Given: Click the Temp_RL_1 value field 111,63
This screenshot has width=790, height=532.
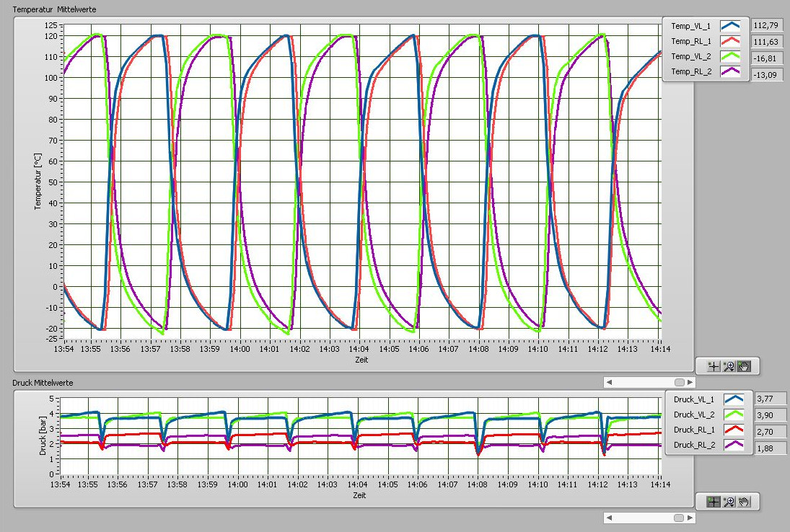Looking at the screenshot, I should [767, 42].
